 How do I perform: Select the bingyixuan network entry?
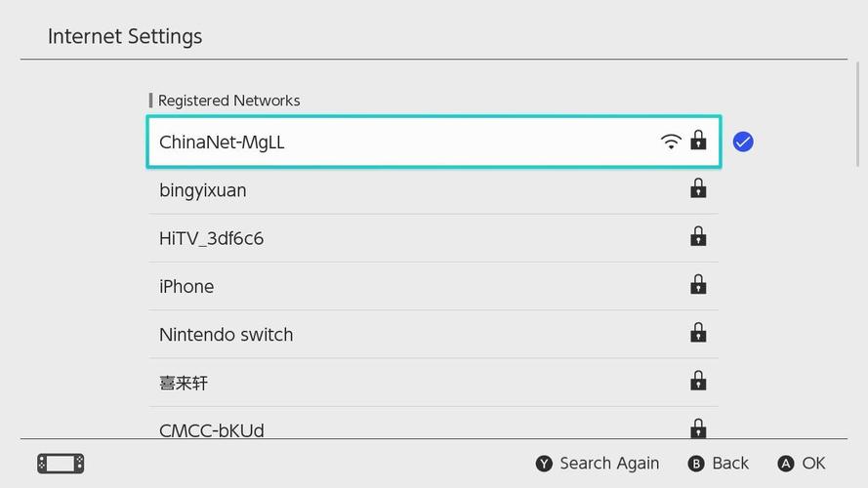tap(434, 190)
